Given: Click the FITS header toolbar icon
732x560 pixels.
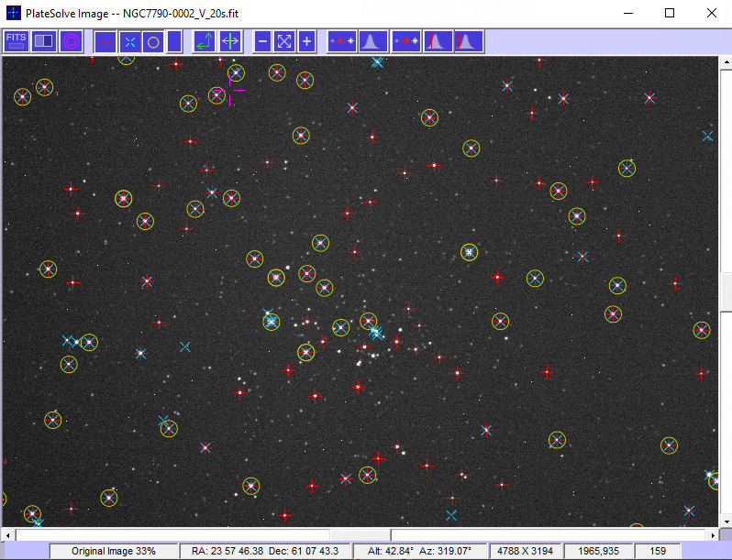Looking at the screenshot, I should pos(17,41).
